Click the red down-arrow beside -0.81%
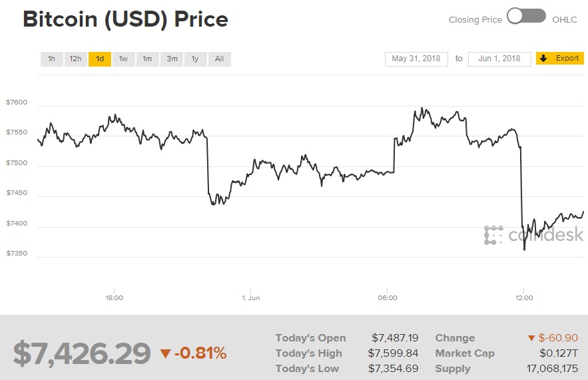Image resolution: width=588 pixels, height=380 pixels. [165, 353]
